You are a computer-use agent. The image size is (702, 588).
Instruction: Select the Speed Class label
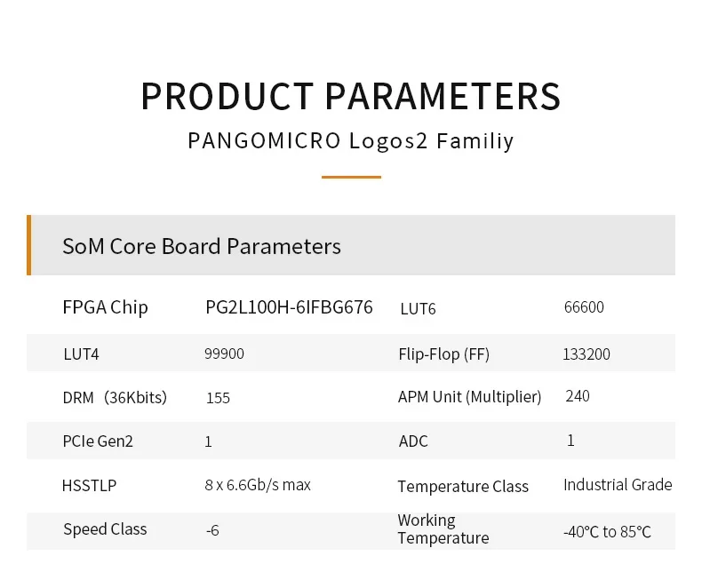(x=105, y=529)
